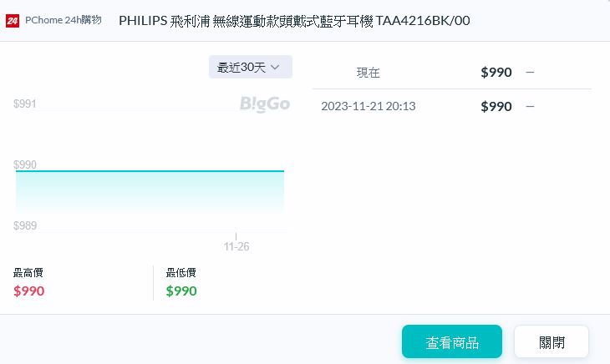Click the green lowest price $990 value
The width and height of the screenshot is (610, 364).
[181, 291]
